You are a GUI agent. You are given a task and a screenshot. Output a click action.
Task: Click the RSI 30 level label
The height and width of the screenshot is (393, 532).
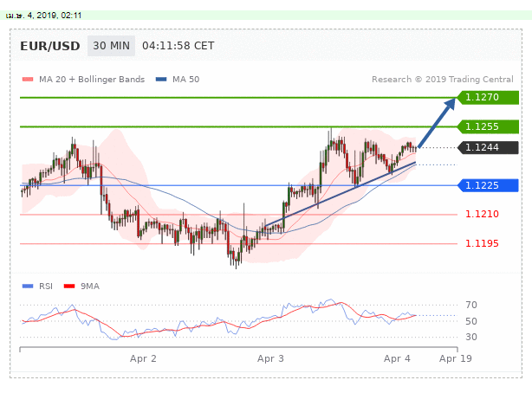pyautogui.click(x=471, y=337)
